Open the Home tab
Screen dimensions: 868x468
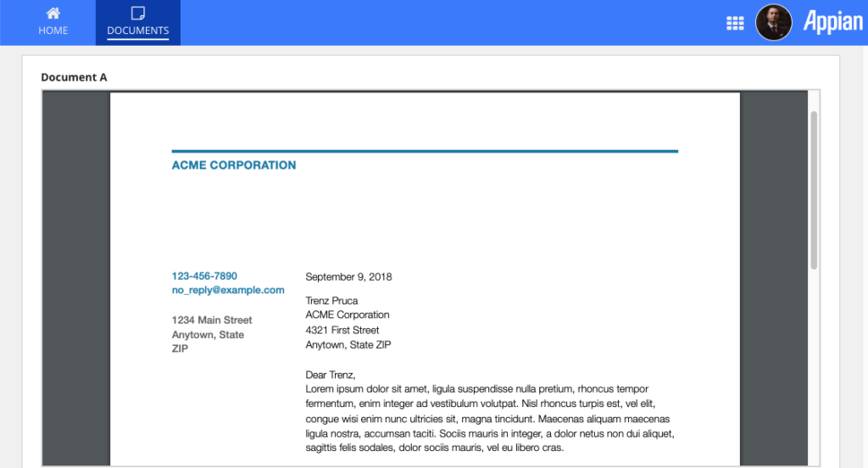click(x=53, y=23)
